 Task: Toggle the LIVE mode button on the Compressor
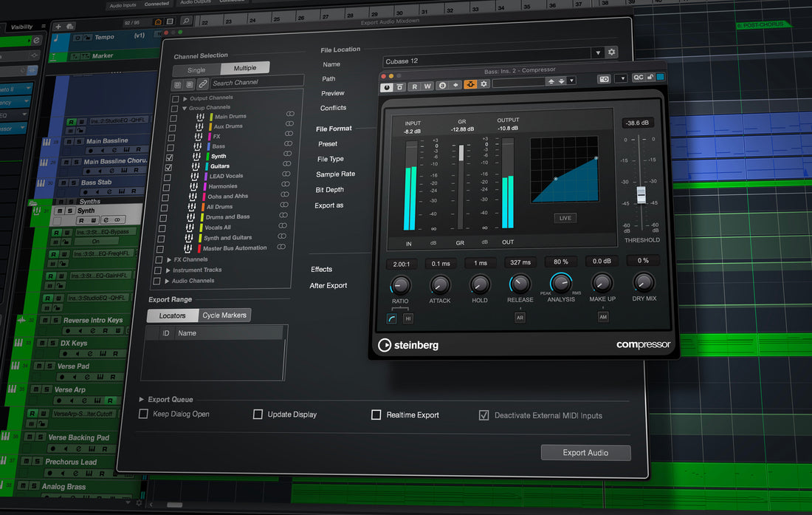point(565,217)
